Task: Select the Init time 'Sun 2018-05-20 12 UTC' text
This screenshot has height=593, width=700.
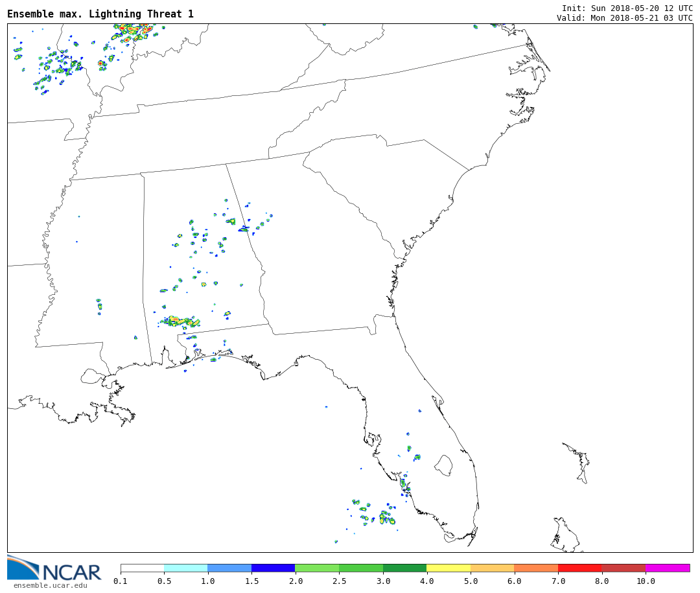Action: coord(651,8)
